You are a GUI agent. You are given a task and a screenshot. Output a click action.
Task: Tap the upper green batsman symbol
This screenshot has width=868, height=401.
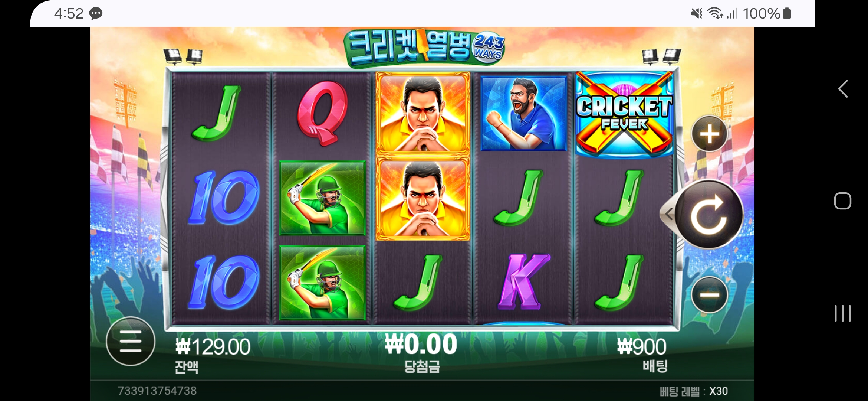tap(322, 198)
